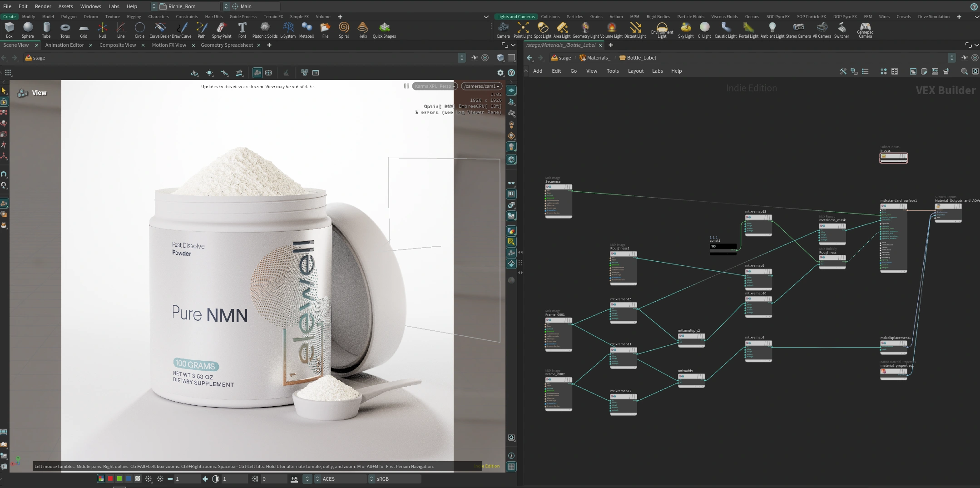The image size is (980, 488).
Task: Add an Environment Light
Action: pyautogui.click(x=662, y=30)
